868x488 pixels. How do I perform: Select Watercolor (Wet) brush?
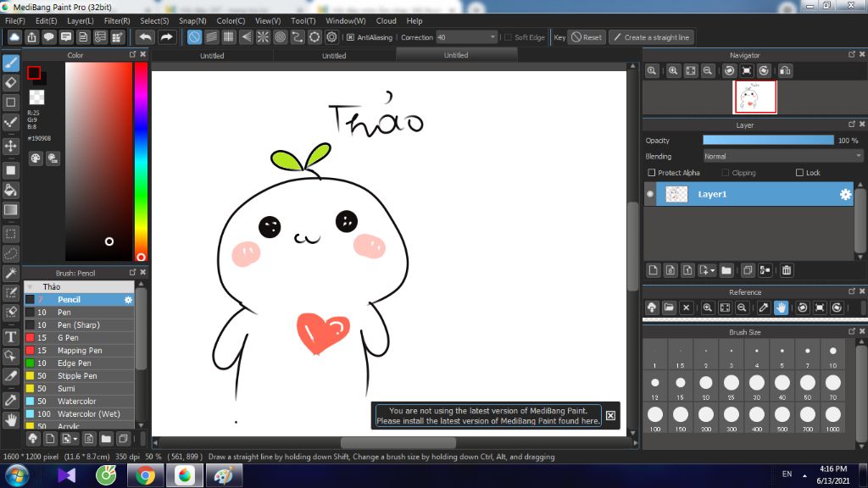click(79, 413)
